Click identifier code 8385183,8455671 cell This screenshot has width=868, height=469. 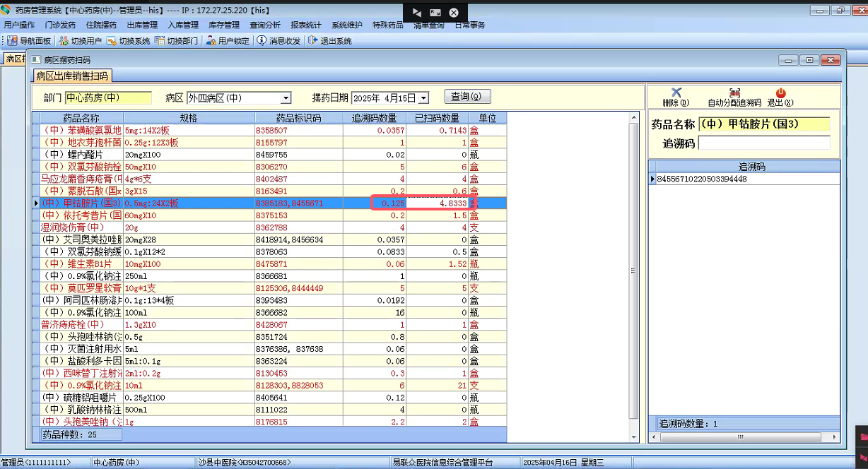[298, 203]
